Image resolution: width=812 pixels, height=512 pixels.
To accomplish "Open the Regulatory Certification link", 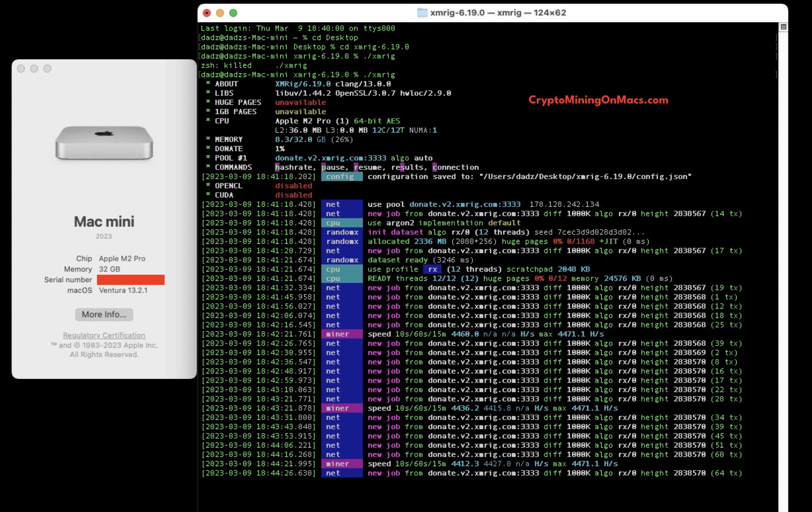I will pos(104,335).
